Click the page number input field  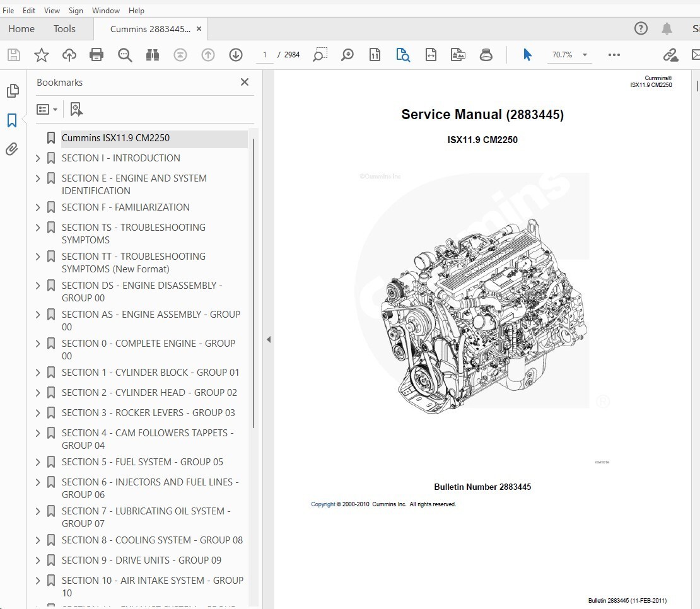point(265,55)
